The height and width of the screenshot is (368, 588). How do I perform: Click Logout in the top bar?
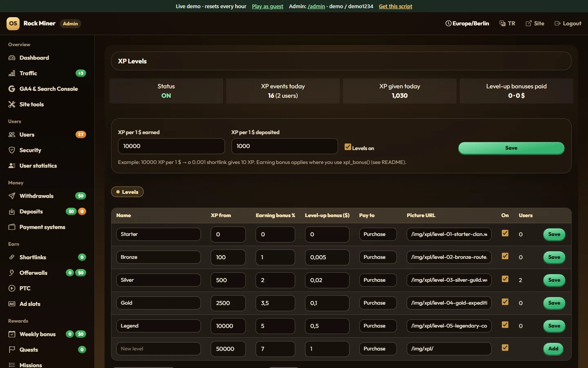[568, 23]
